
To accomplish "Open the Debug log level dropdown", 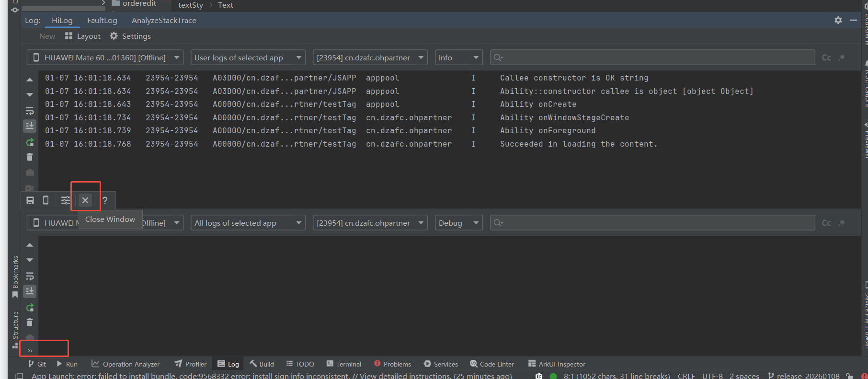I will tap(458, 223).
